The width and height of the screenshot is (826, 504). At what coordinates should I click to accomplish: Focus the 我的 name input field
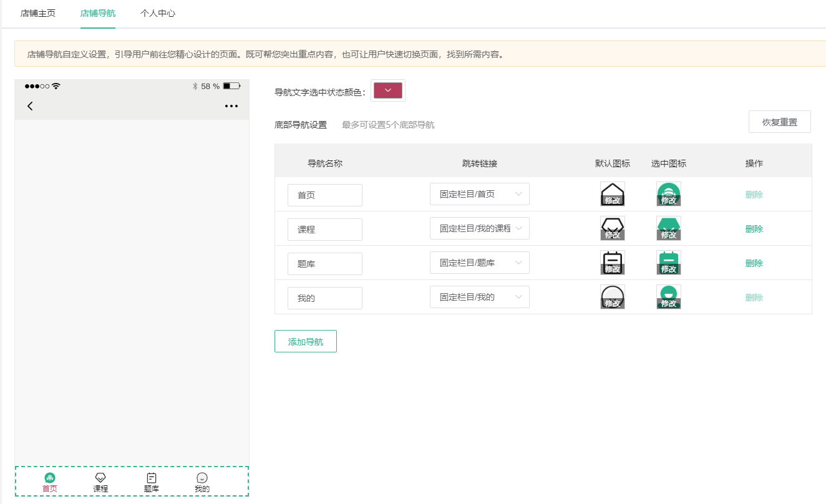(325, 298)
